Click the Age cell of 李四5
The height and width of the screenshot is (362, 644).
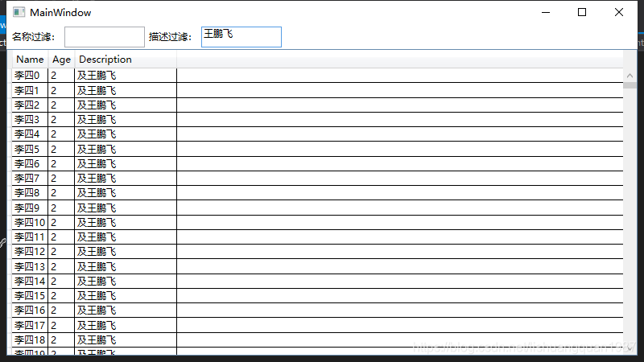(60, 149)
